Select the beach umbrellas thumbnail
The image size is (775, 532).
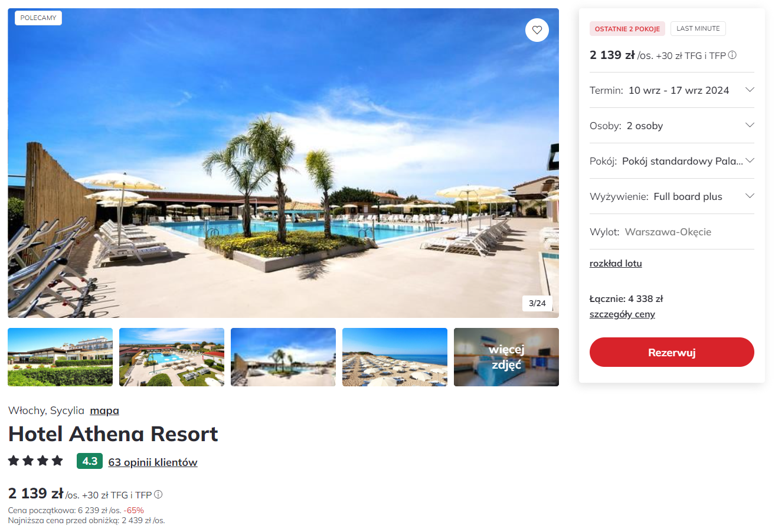(x=395, y=357)
